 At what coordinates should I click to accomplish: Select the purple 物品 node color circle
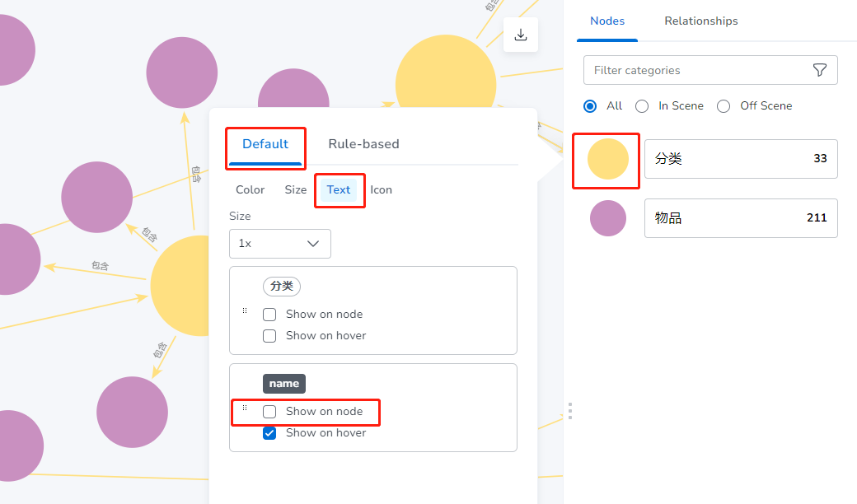(607, 218)
